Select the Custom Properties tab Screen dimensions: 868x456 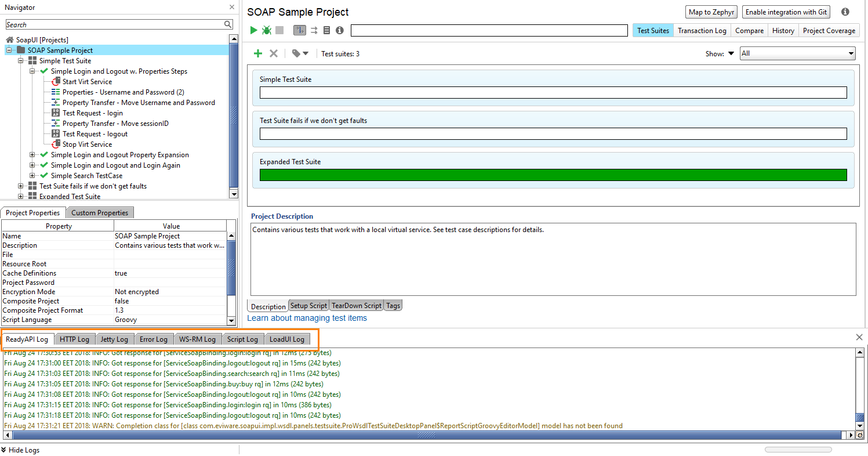[x=100, y=212]
